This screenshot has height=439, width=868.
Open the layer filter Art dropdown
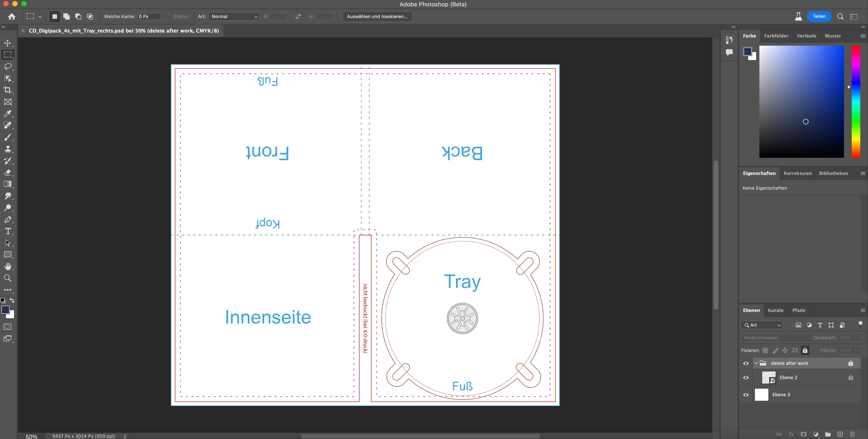coord(762,325)
